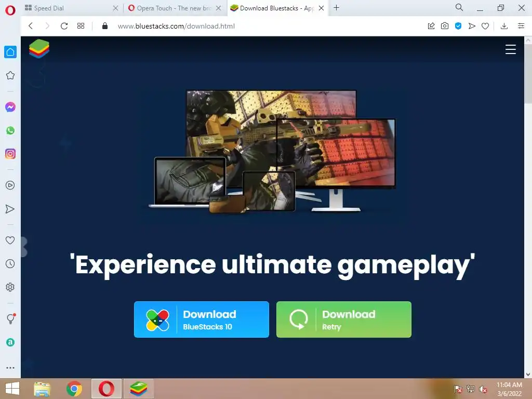Click the muted volume tray icon
Viewport: 532px width, 399px height.
click(x=483, y=389)
